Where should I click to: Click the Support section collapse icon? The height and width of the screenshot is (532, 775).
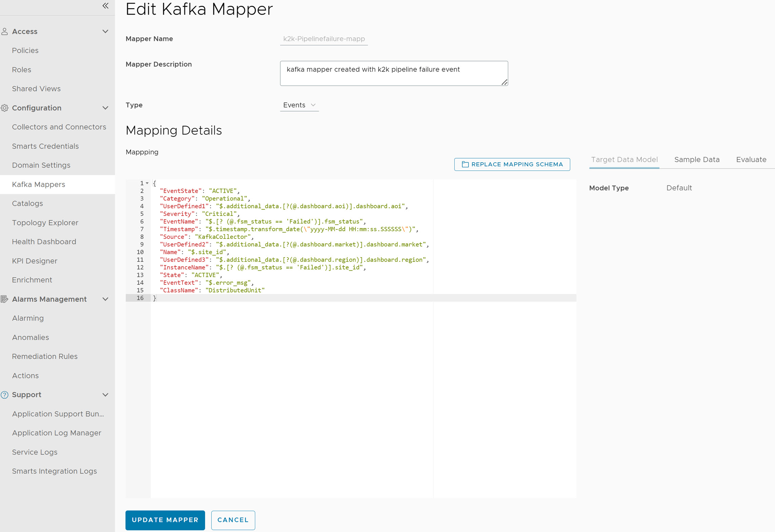[105, 395]
